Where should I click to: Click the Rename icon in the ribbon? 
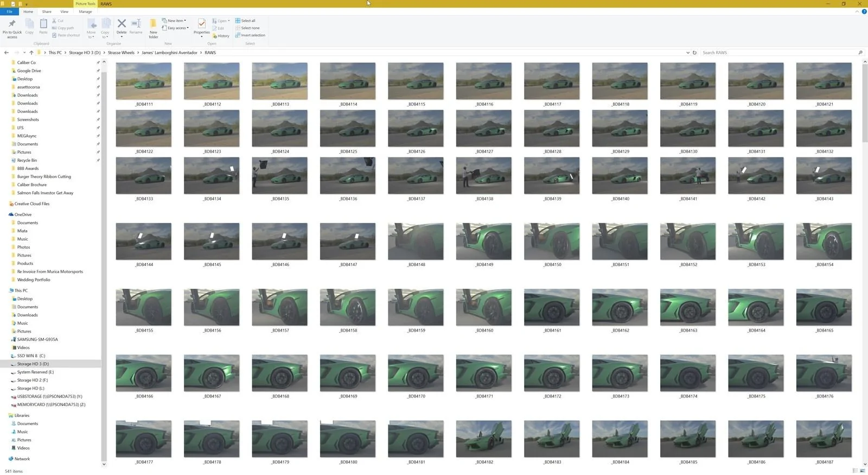coord(136,23)
